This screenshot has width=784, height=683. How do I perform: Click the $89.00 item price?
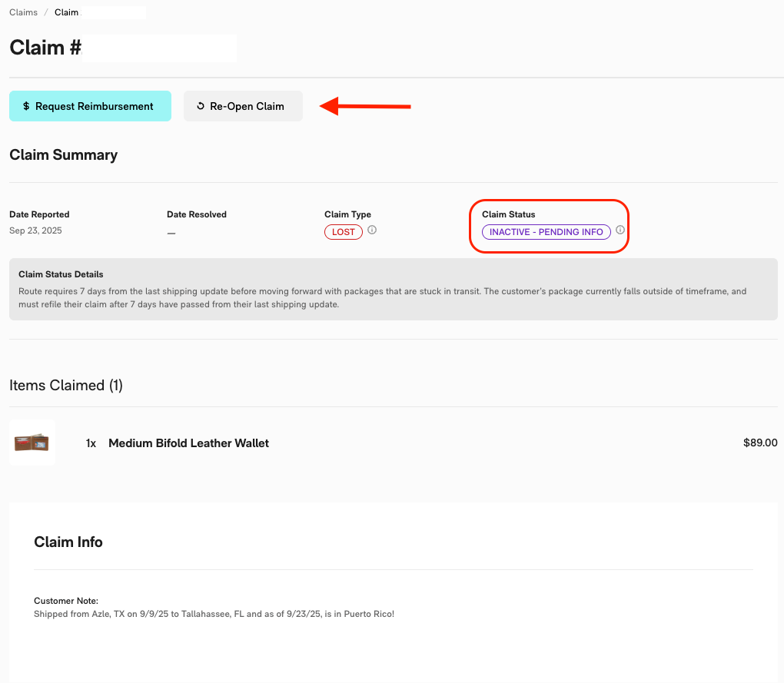(x=760, y=443)
